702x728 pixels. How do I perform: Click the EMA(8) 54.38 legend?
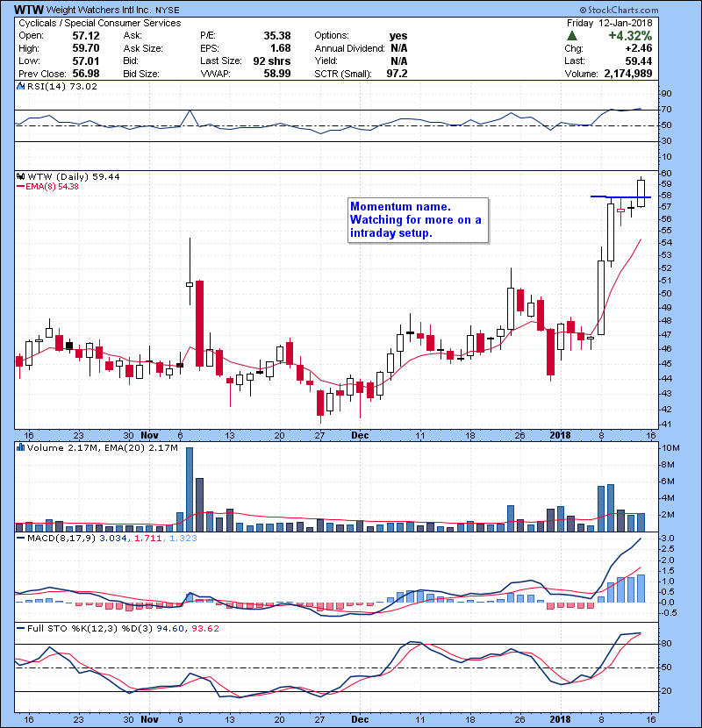[x=48, y=187]
